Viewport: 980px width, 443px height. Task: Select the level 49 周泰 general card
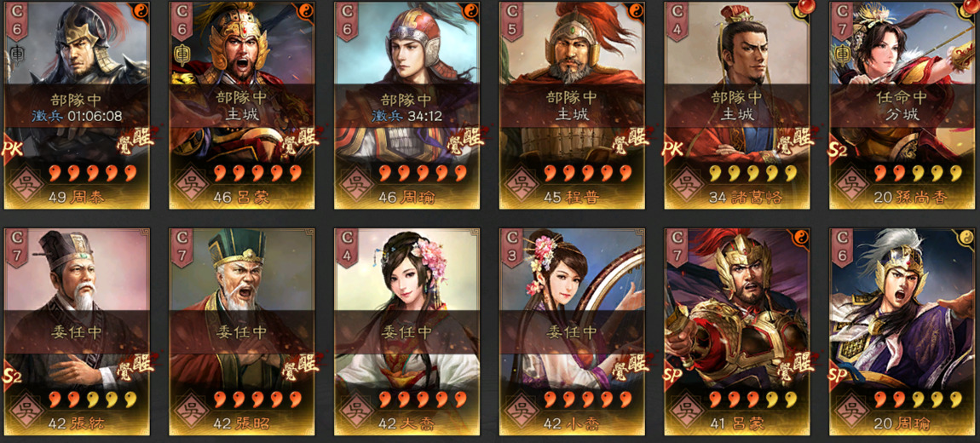pyautogui.click(x=76, y=105)
